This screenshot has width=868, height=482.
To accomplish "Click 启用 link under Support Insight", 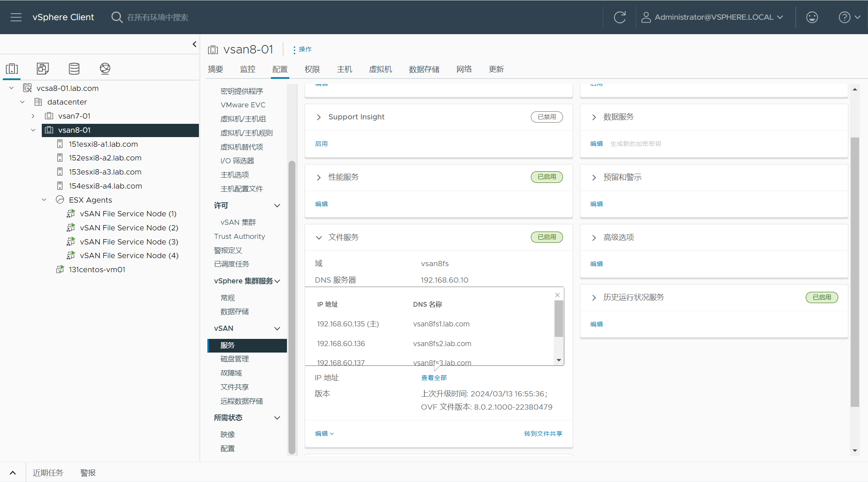I will pos(321,144).
